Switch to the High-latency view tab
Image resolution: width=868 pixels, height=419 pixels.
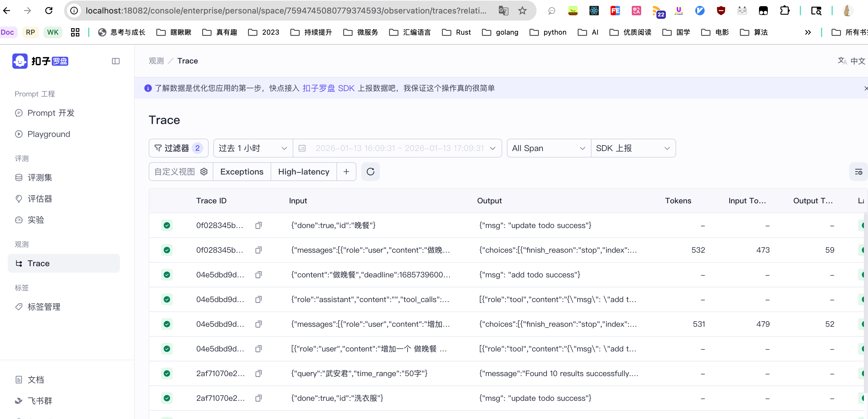pyautogui.click(x=304, y=172)
